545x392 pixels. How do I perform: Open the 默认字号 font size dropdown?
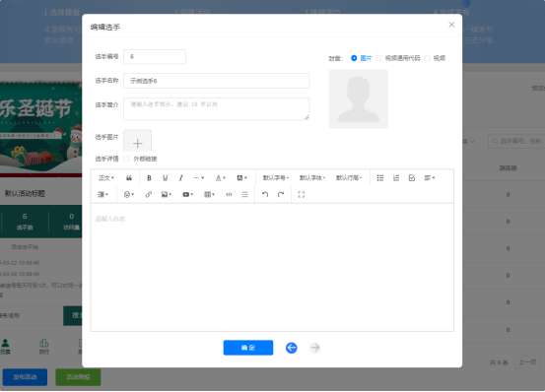tap(276, 178)
